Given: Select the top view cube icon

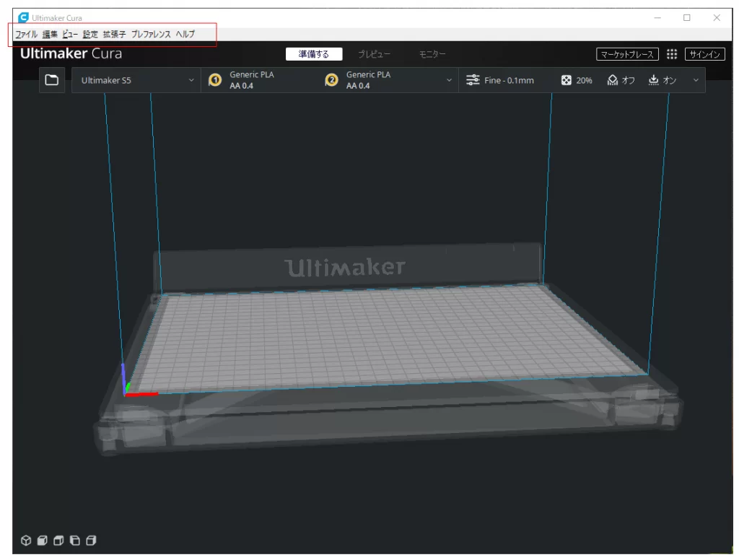Looking at the screenshot, I should tap(58, 541).
